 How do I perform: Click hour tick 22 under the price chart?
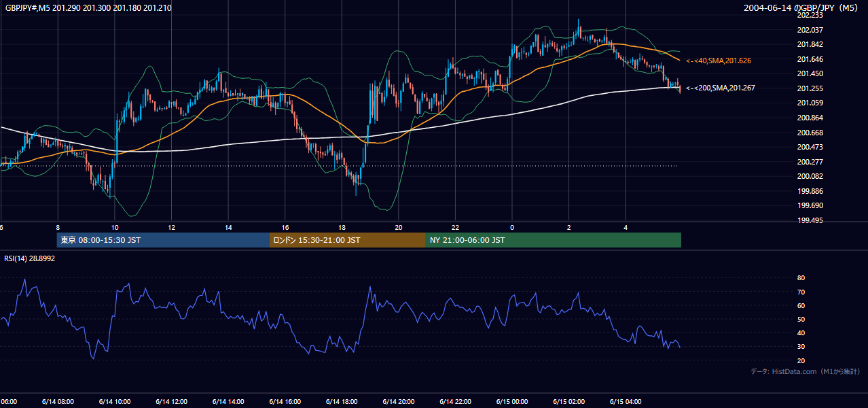(455, 228)
